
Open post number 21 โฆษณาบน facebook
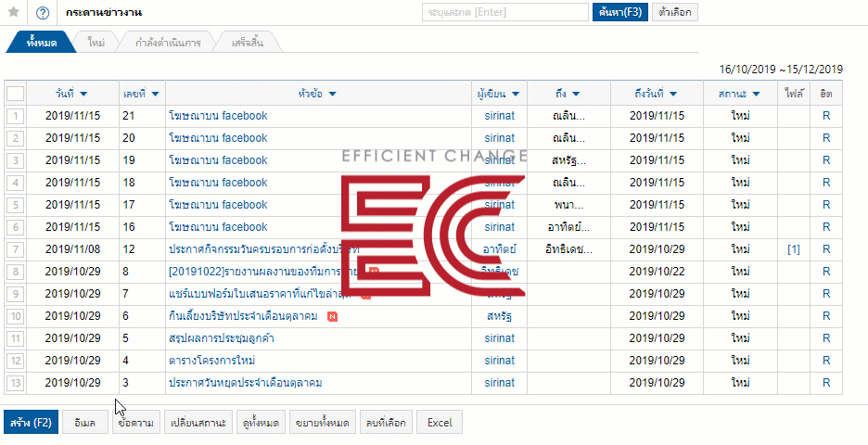[218, 116]
